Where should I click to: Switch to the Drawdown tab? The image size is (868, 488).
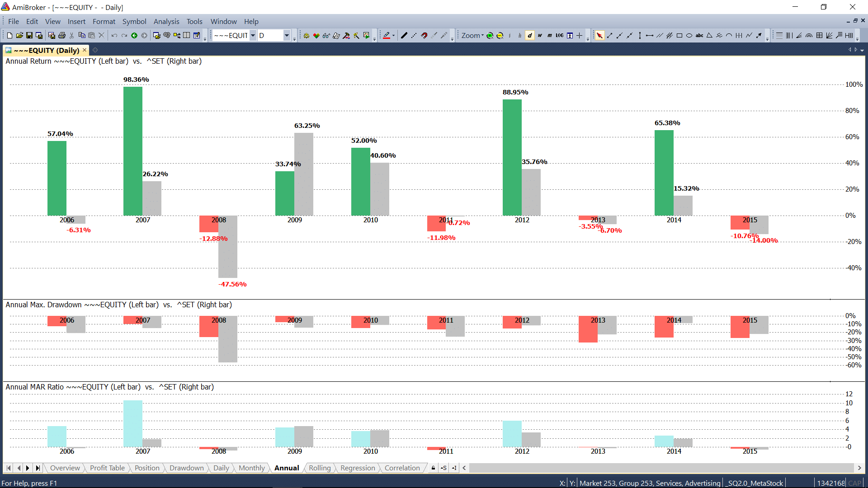tap(186, 468)
